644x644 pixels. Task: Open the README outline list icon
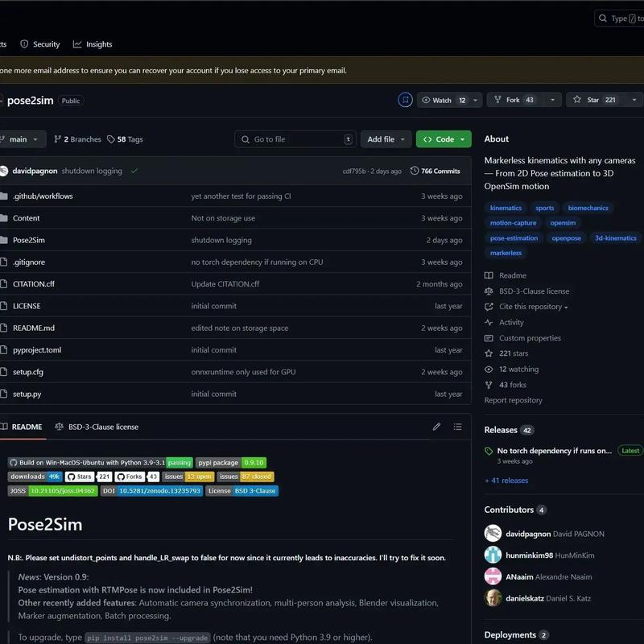point(457,427)
